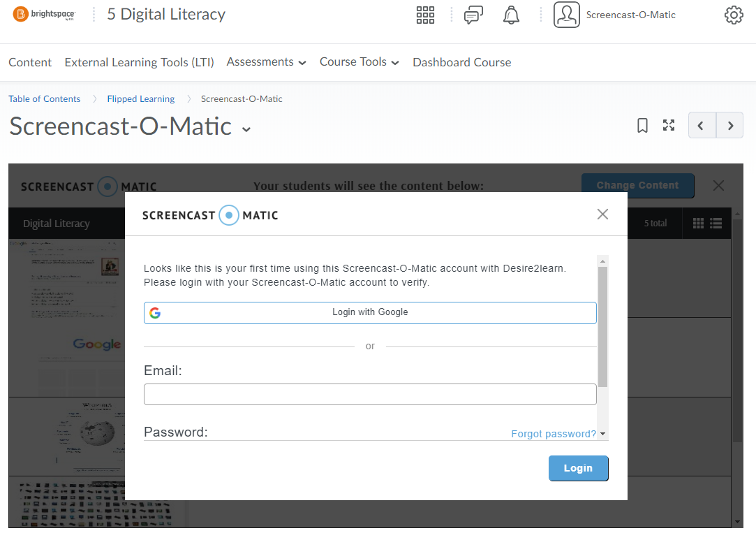This screenshot has height=533, width=756.
Task: Open the Wikipedia video thumbnail
Action: pos(66,437)
